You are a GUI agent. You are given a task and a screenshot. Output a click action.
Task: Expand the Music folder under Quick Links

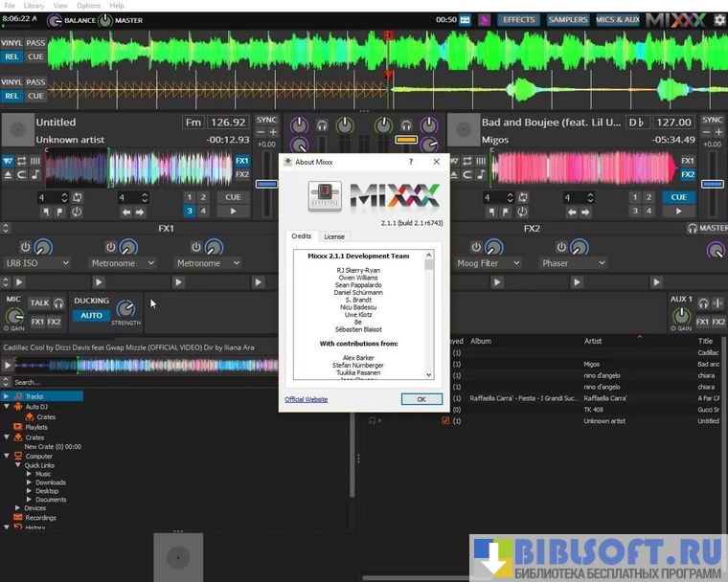tap(30, 474)
